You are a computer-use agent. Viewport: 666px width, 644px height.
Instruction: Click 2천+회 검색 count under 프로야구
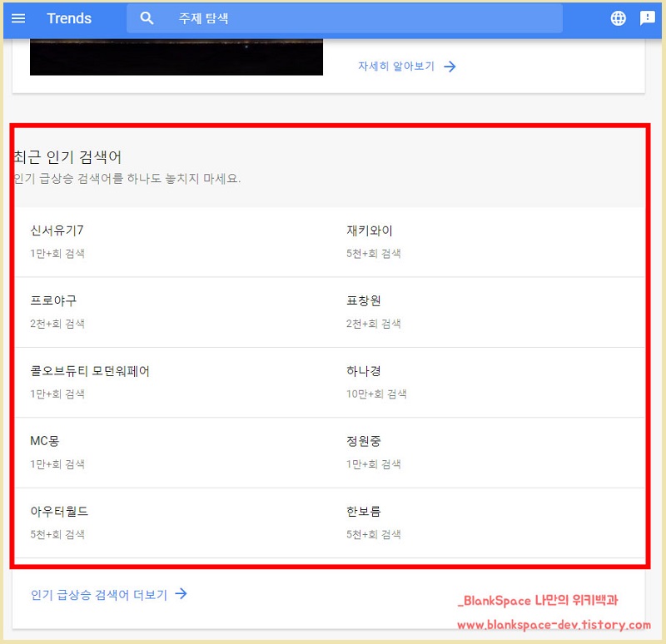pyautogui.click(x=57, y=324)
